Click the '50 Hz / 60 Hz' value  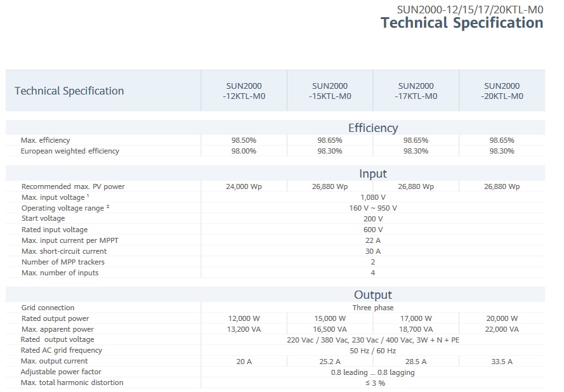pyautogui.click(x=373, y=351)
